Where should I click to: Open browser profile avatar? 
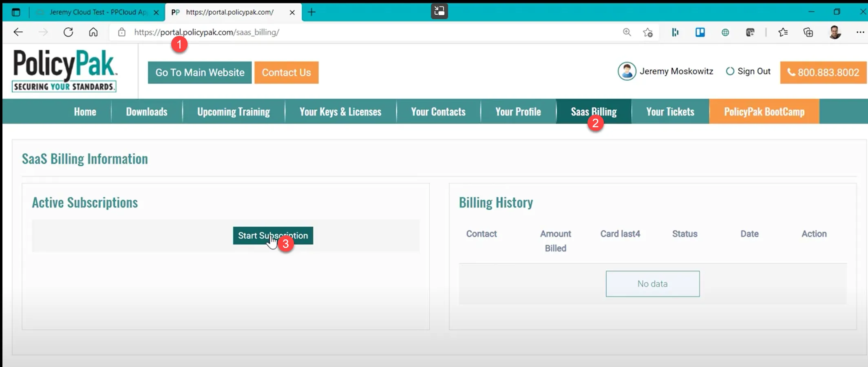(x=835, y=32)
